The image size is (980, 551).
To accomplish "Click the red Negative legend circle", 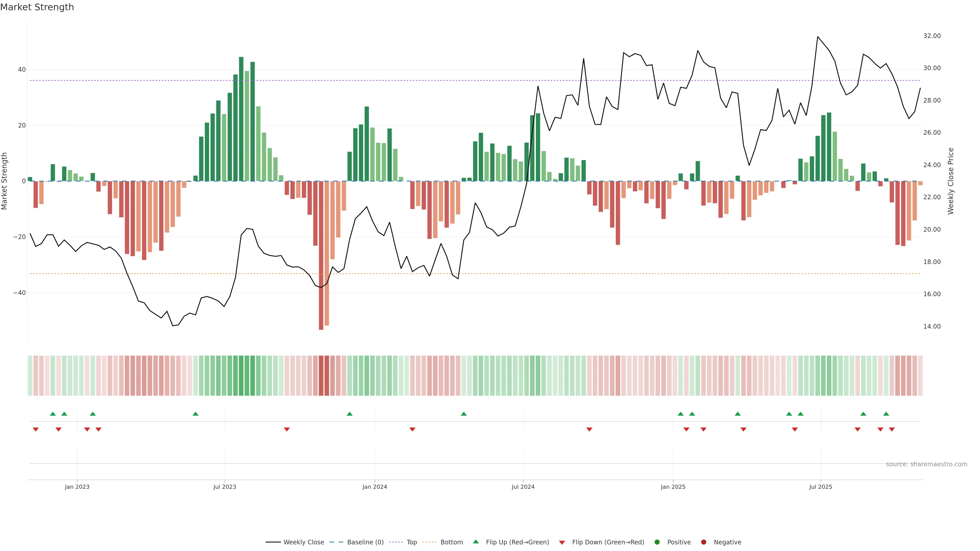I will click(703, 542).
